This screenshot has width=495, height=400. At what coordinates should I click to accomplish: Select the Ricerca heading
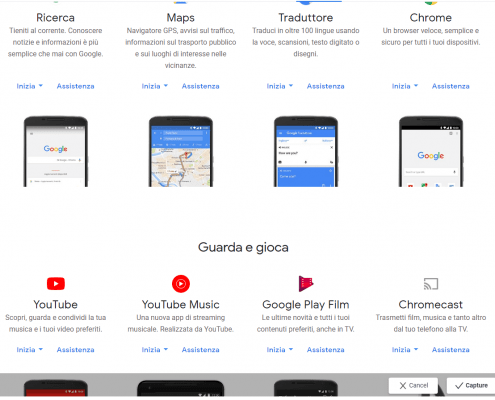(55, 18)
